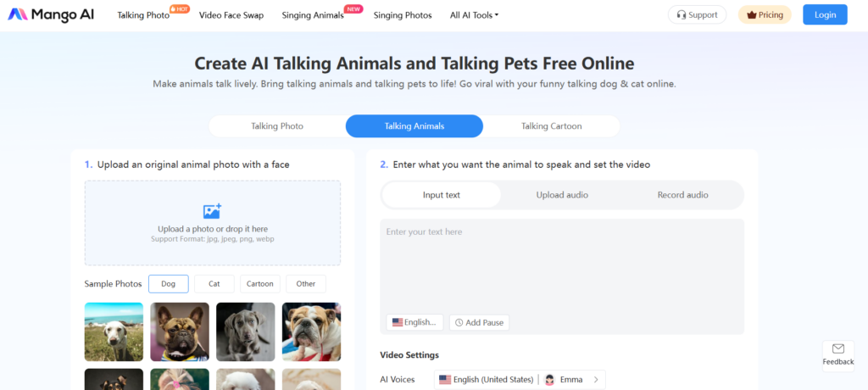
Task: Open the English language dropdown in text box
Action: coord(415,322)
